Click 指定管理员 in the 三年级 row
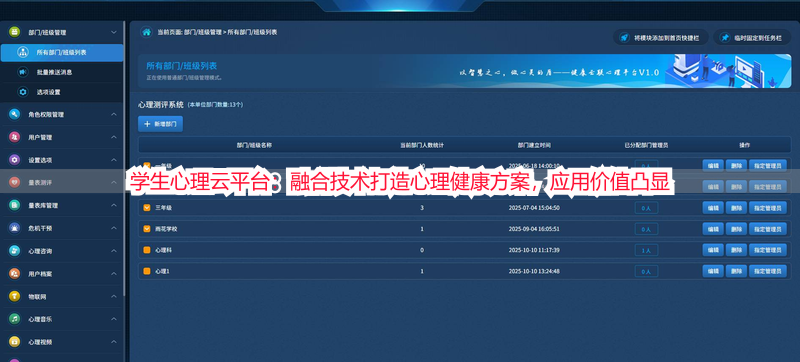This screenshot has width=800, height=362. 768,208
